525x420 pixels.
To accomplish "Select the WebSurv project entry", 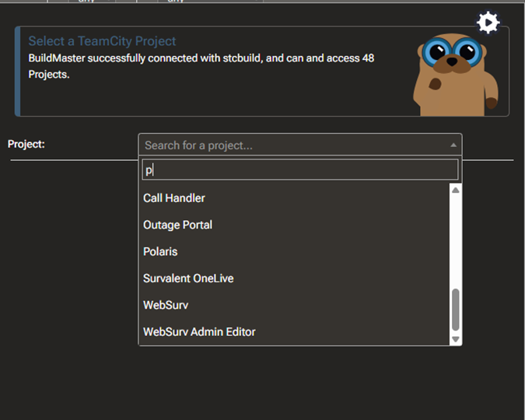I will (x=166, y=305).
